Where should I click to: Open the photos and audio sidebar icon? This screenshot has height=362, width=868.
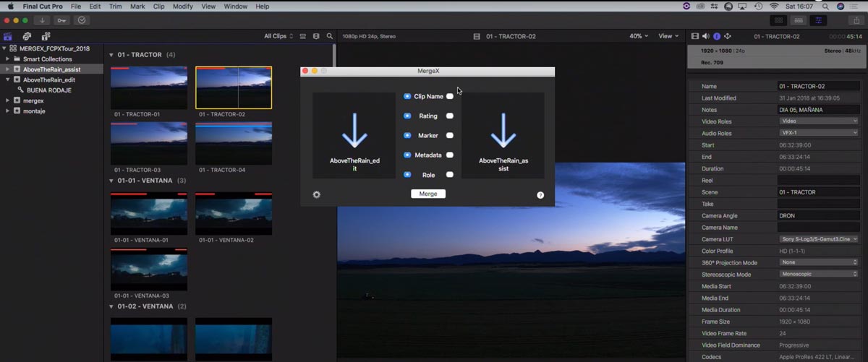click(27, 36)
